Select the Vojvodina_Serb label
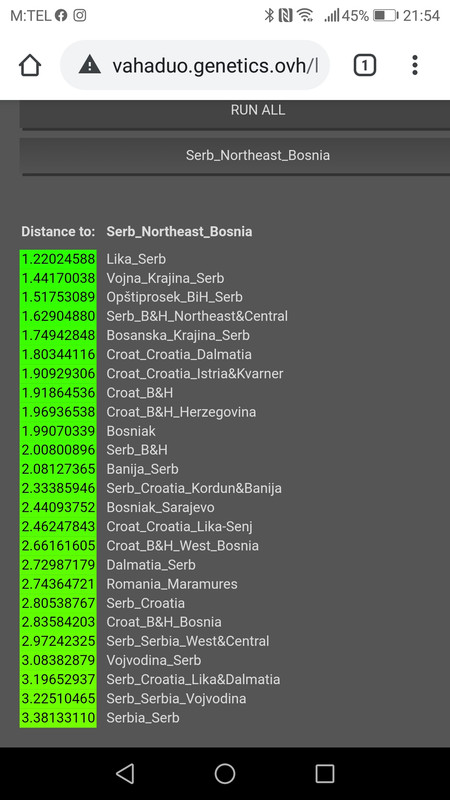This screenshot has width=450, height=800. pos(154,660)
